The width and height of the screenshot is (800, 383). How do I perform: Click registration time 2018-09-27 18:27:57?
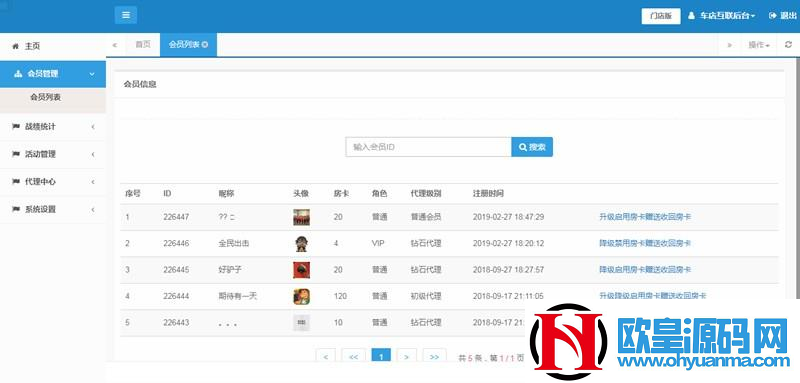point(508,270)
